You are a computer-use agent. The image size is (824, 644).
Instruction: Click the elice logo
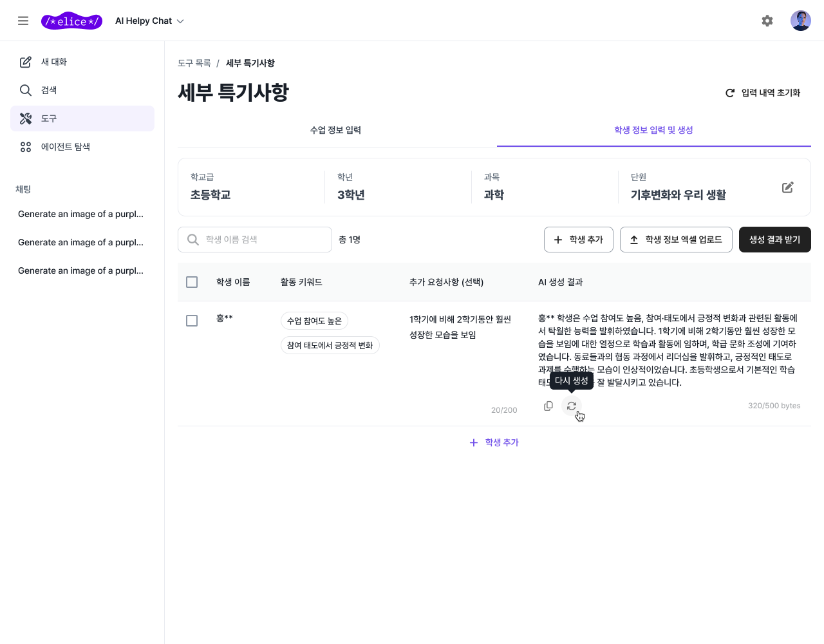(x=71, y=21)
